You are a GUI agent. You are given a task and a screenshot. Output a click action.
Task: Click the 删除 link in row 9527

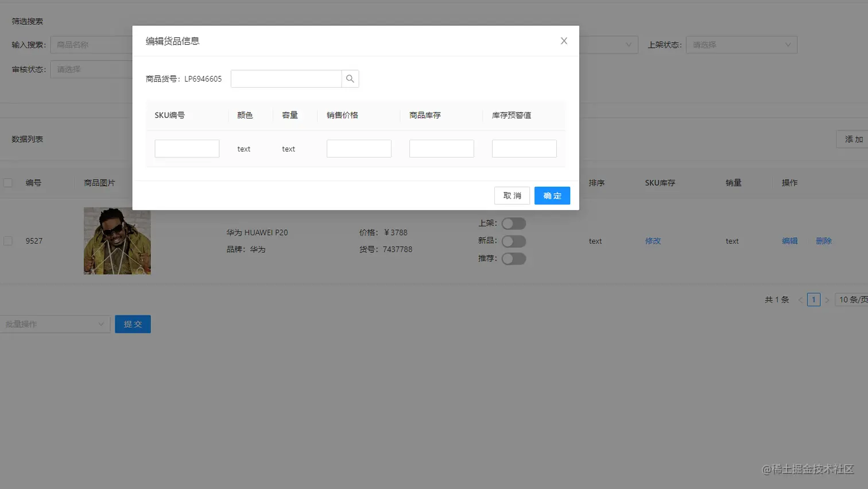(x=824, y=241)
